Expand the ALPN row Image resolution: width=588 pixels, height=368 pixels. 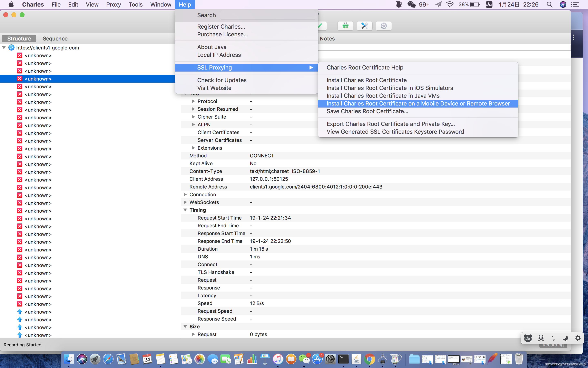(x=193, y=124)
